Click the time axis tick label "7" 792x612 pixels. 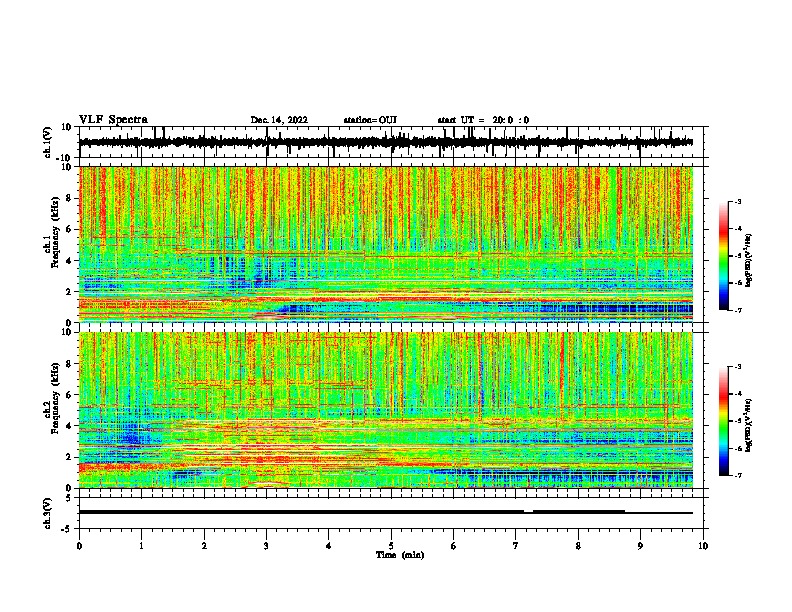coord(516,545)
